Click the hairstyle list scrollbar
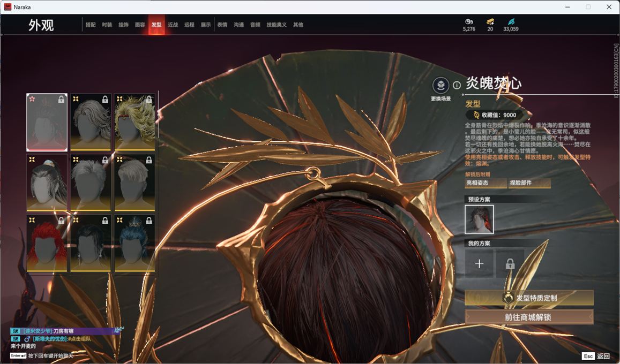620x364 pixels. 159,115
